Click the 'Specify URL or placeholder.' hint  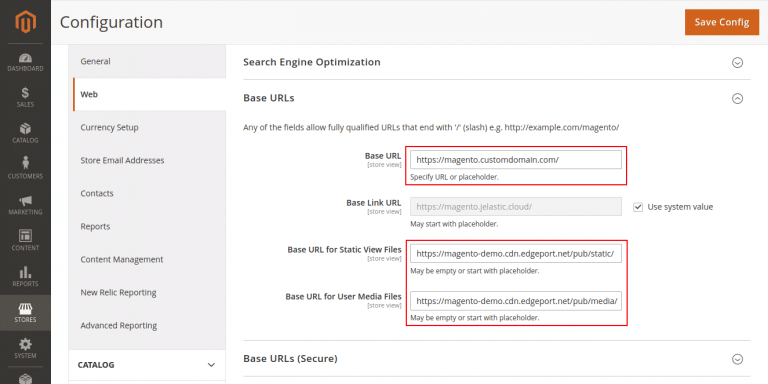coord(455,177)
